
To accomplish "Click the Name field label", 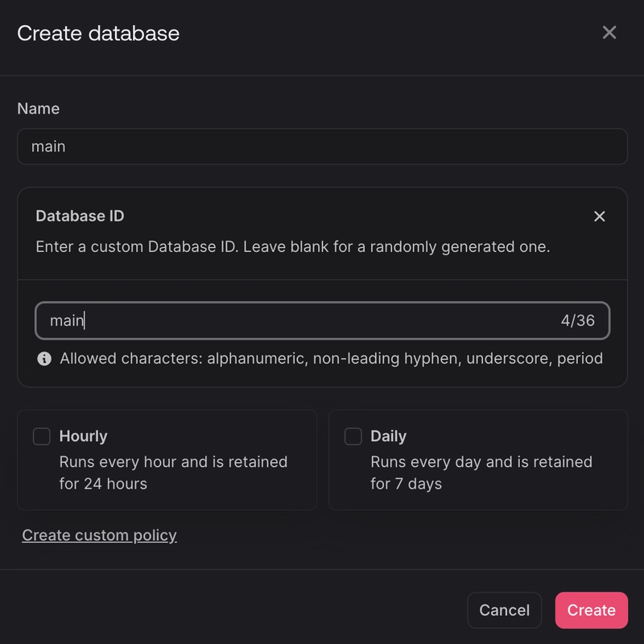I will click(39, 109).
